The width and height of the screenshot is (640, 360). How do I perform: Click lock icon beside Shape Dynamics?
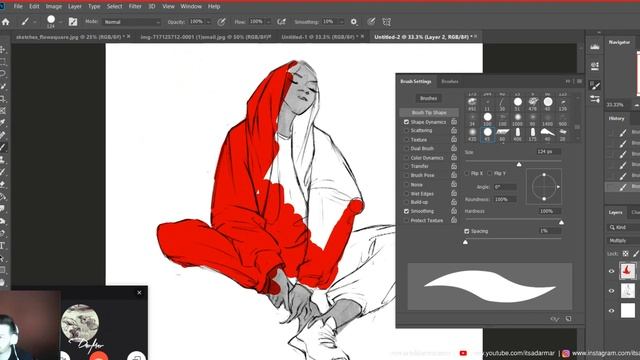(x=453, y=122)
